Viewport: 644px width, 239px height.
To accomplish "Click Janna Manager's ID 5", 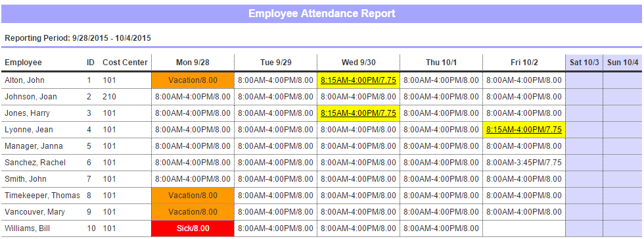I will tap(89, 146).
